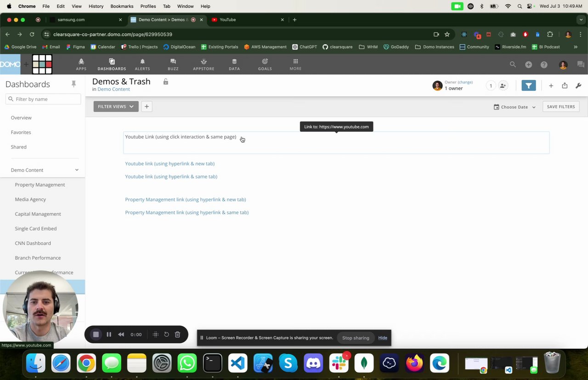
Task: Click the Save Filters button
Action: pyautogui.click(x=561, y=106)
